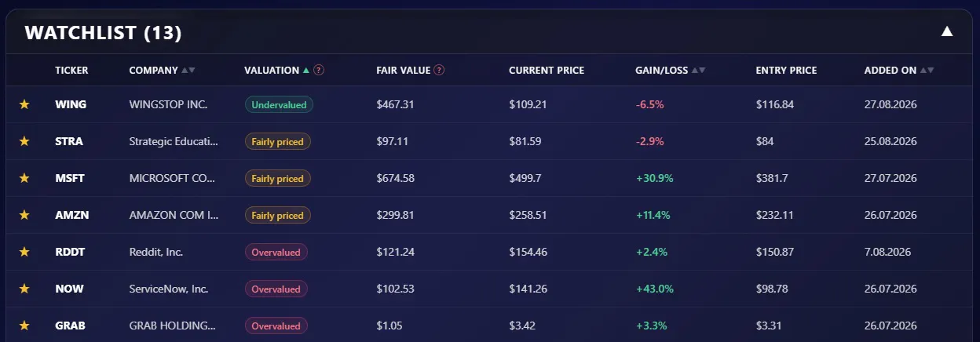The width and height of the screenshot is (980, 342).
Task: Click the Ticker column header
Action: (x=71, y=70)
